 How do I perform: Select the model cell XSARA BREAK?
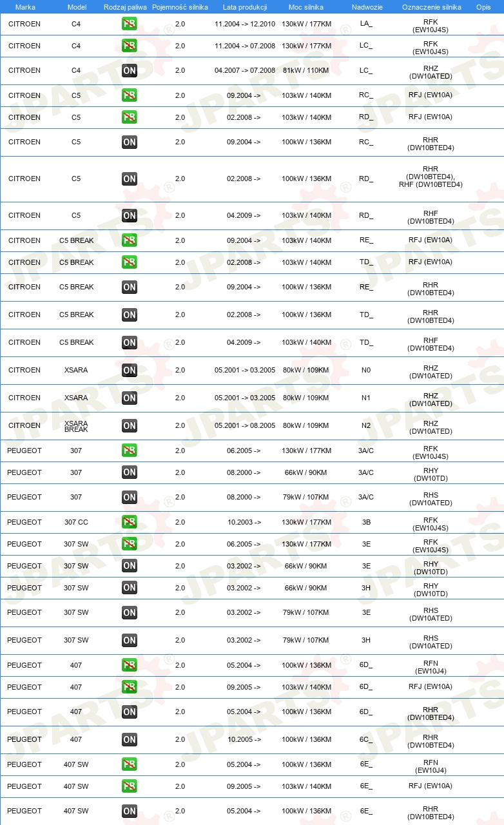point(76,426)
